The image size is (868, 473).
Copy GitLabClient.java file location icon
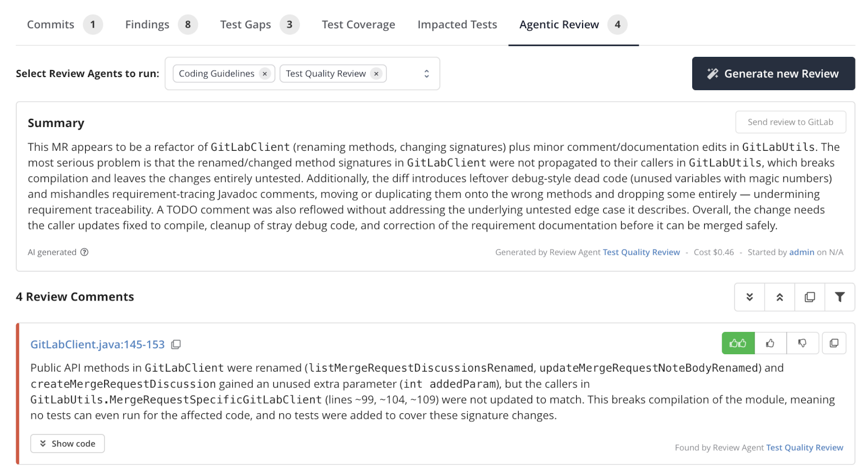(176, 344)
